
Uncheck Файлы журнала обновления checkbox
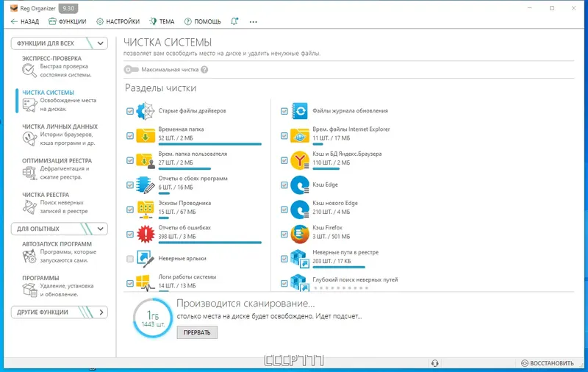[284, 111]
